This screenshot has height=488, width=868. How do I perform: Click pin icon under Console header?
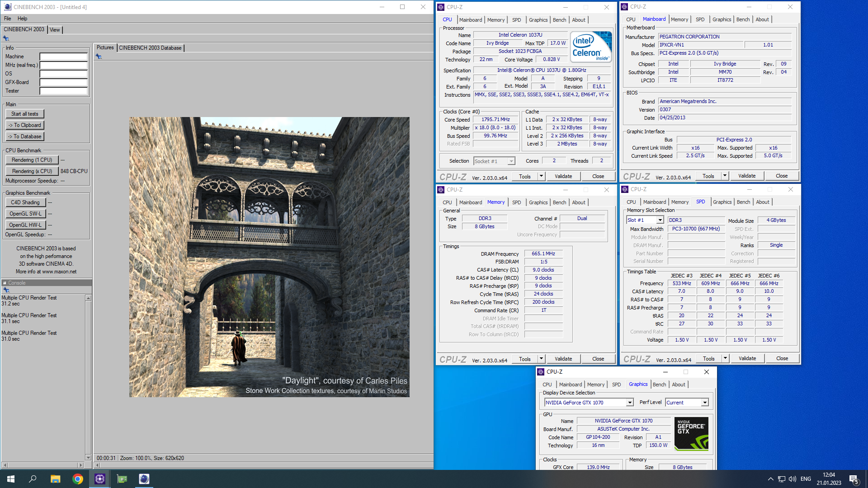click(x=6, y=290)
